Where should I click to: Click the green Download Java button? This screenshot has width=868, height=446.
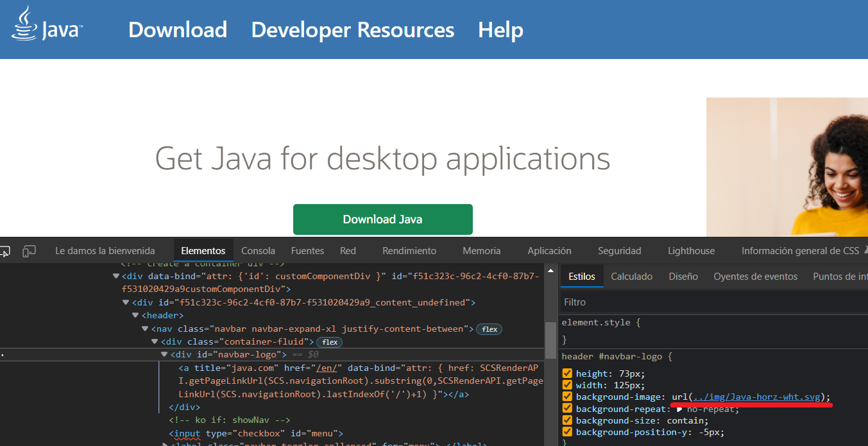(x=382, y=219)
